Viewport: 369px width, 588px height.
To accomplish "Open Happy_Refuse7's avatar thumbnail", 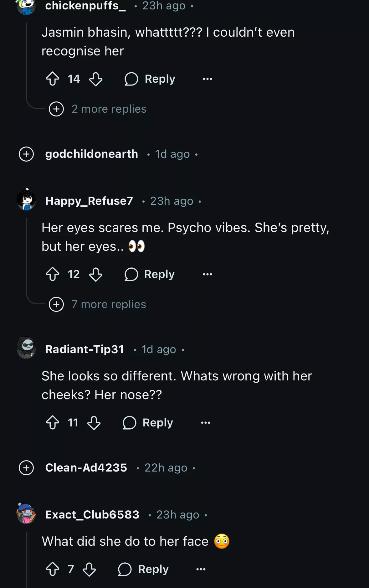I will 26,200.
